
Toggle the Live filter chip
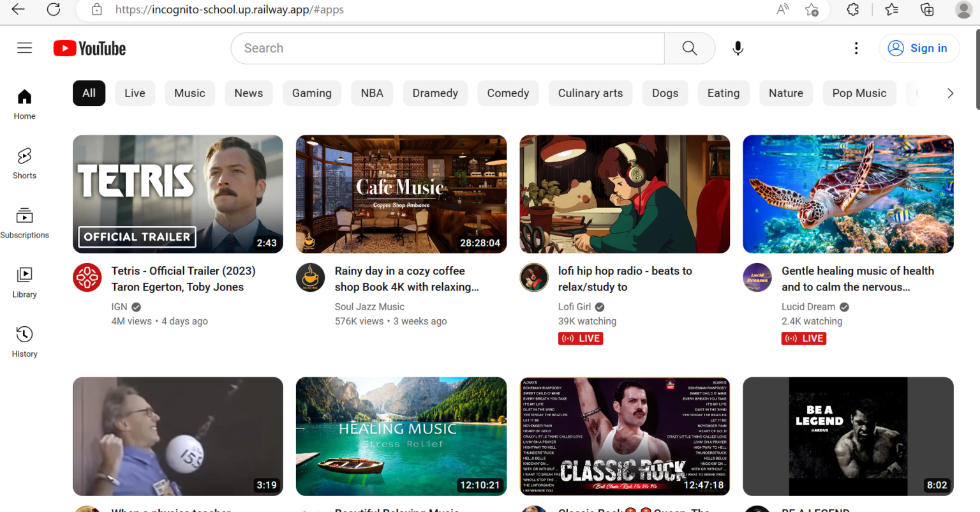click(x=135, y=93)
